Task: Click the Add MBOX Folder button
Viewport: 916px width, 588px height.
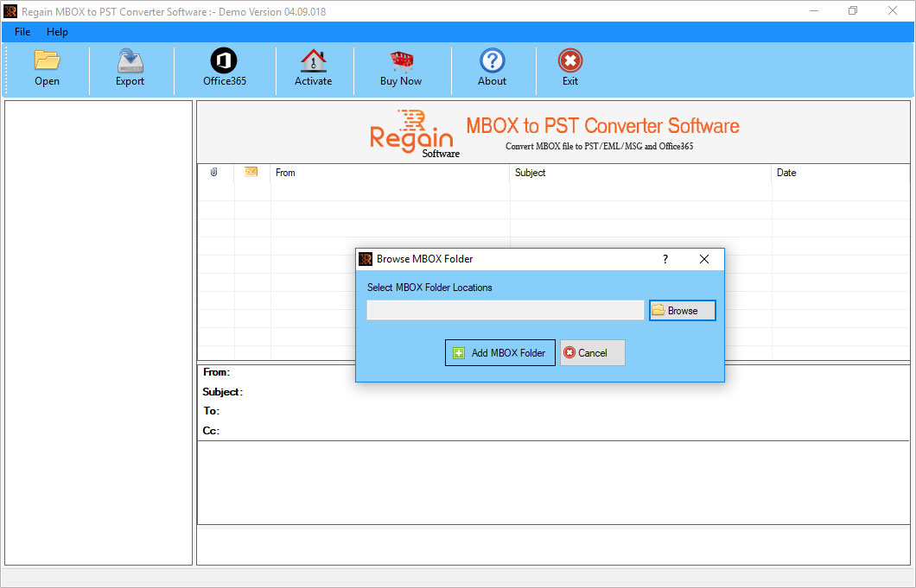Action: coord(499,352)
